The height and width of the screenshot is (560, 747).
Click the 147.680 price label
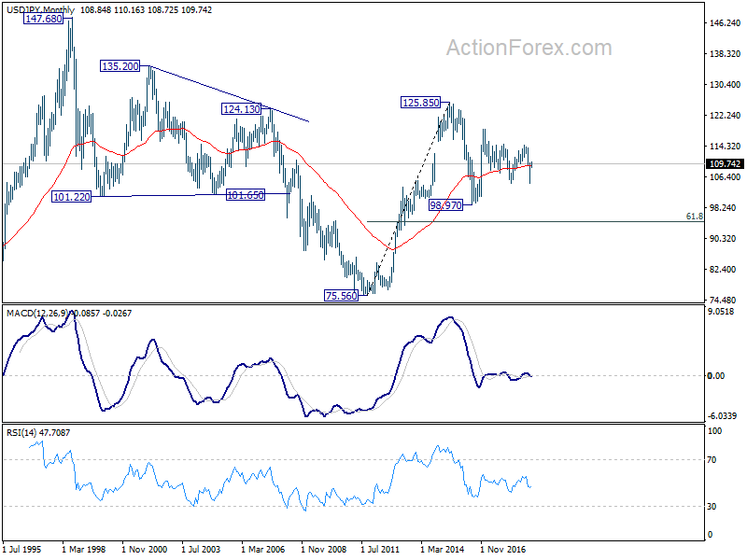coord(43,19)
